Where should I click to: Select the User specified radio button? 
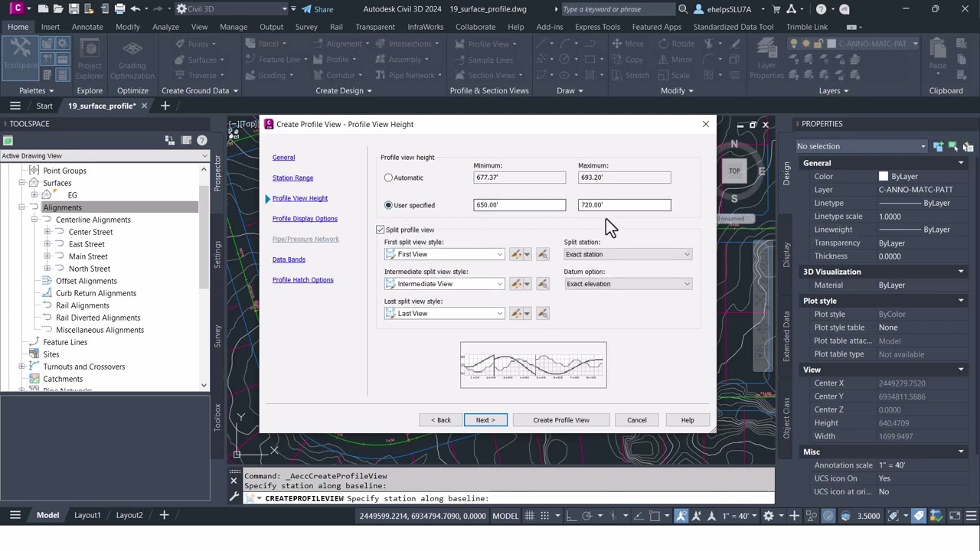(388, 205)
